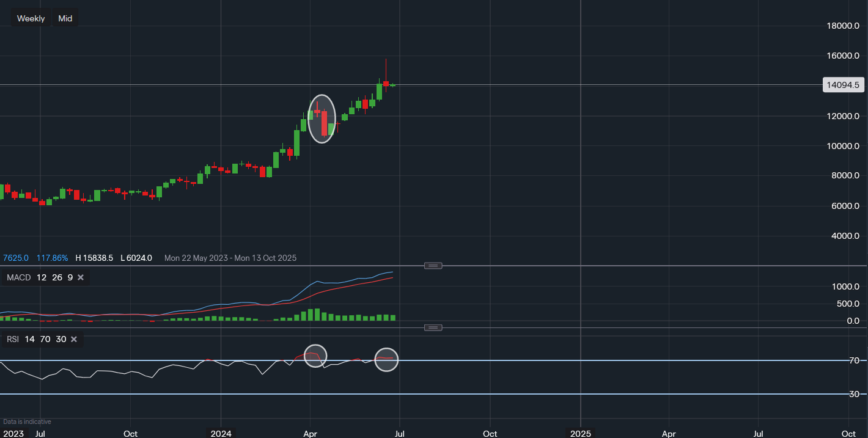Open RSI settings by clicking its label
868x438 pixels.
click(12, 339)
